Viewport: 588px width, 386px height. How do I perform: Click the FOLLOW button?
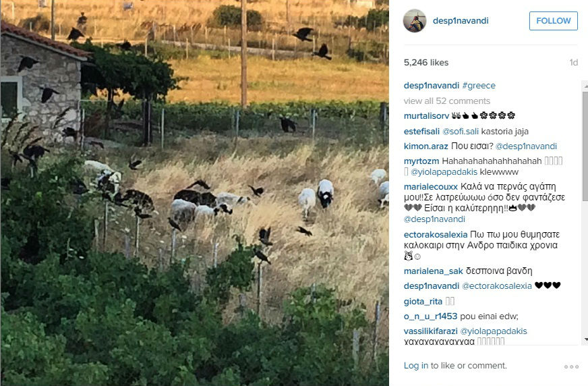553,21
